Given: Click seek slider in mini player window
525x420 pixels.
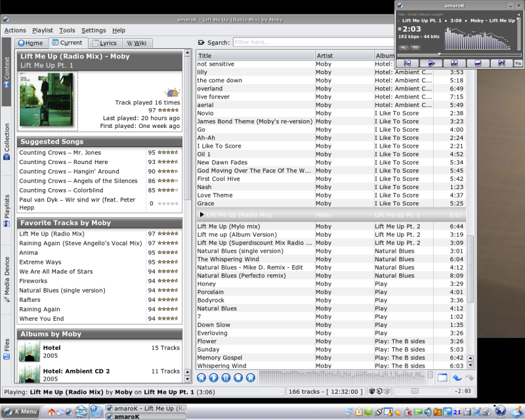Looking at the screenshot, I should (459, 54).
